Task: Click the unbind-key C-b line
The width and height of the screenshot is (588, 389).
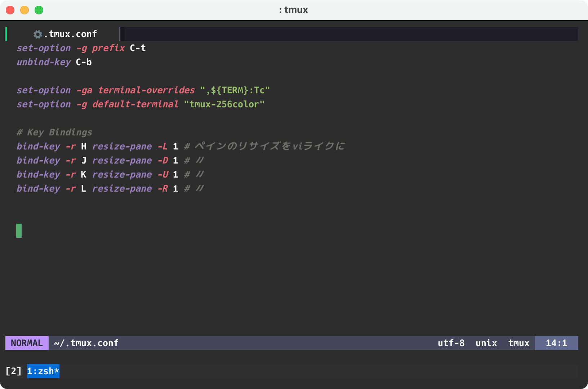Action: pos(54,62)
